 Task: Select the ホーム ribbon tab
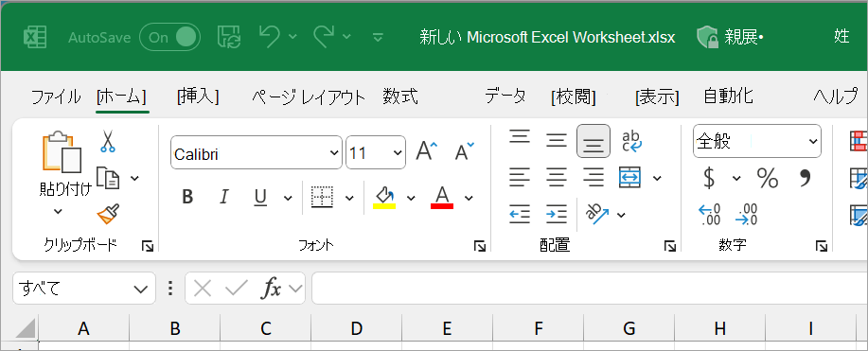pyautogui.click(x=121, y=97)
